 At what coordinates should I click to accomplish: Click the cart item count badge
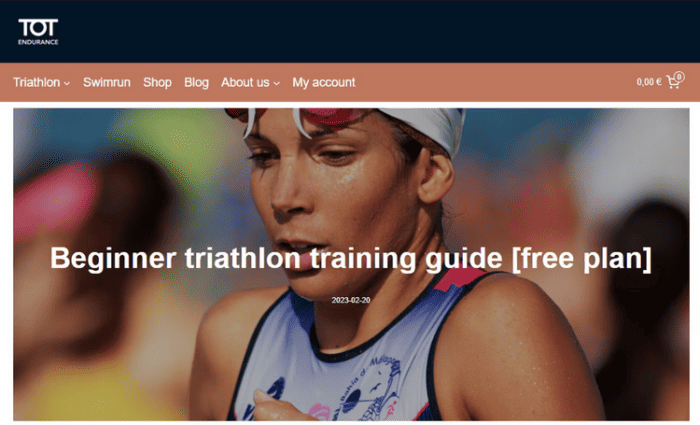click(679, 76)
